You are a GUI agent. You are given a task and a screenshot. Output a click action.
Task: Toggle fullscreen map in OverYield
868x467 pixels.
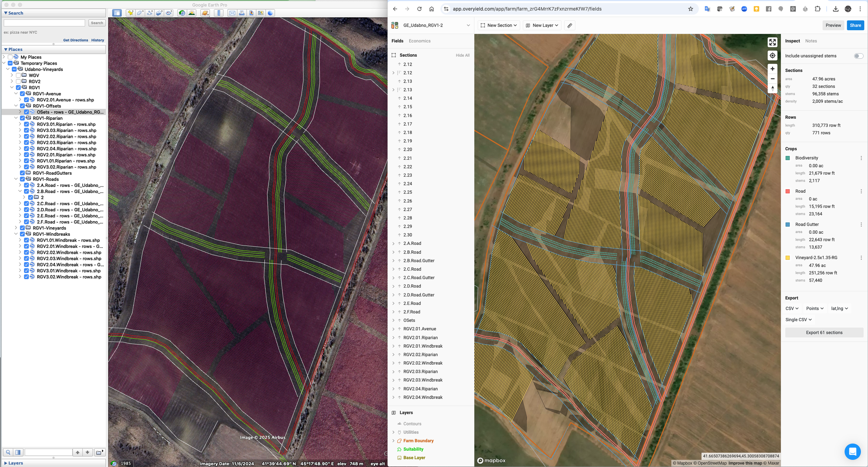click(772, 42)
